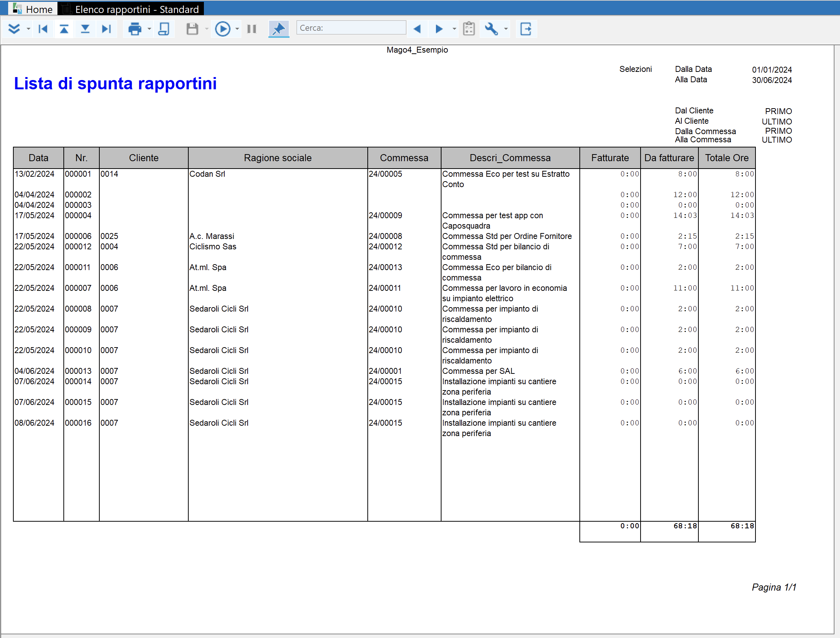Viewport: 840px width, 638px height.
Task: Jump to the last page
Action: pos(106,29)
